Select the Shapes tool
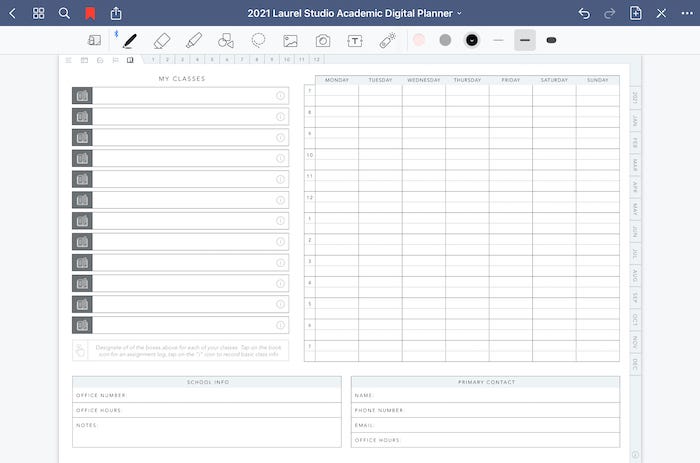The height and width of the screenshot is (463, 700). coord(226,41)
